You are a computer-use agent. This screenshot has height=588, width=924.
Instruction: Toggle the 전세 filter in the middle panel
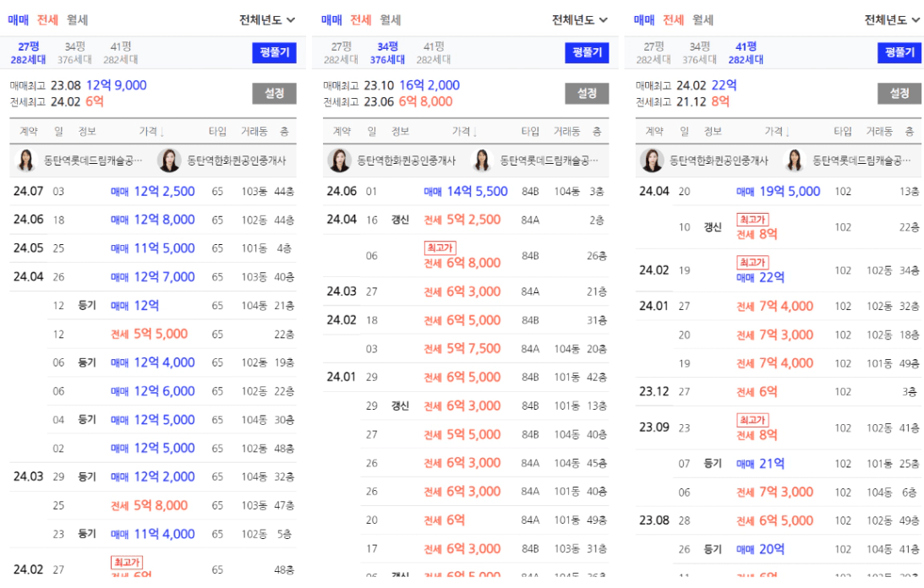coord(360,19)
